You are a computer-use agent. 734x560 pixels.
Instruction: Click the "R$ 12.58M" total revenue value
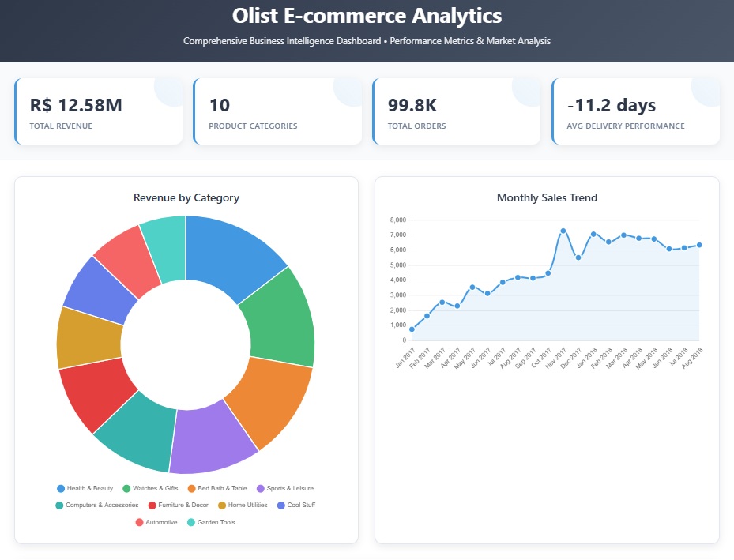(76, 105)
